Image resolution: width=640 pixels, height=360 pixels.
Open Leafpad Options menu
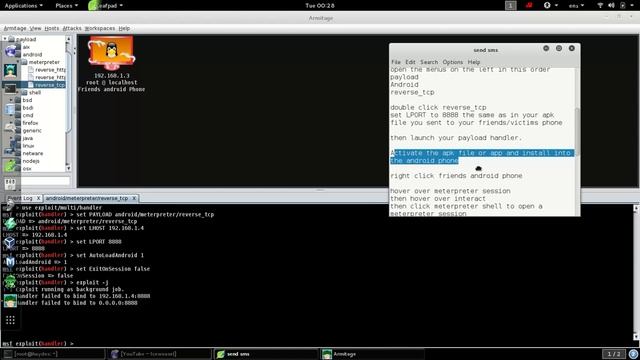point(452,62)
